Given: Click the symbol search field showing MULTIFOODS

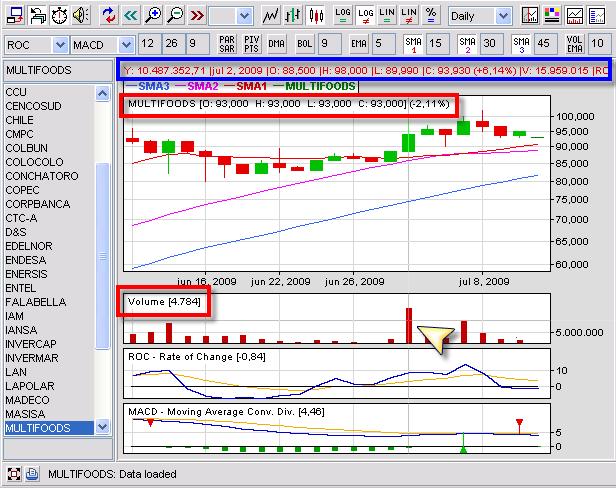Looking at the screenshot, I should (x=57, y=70).
